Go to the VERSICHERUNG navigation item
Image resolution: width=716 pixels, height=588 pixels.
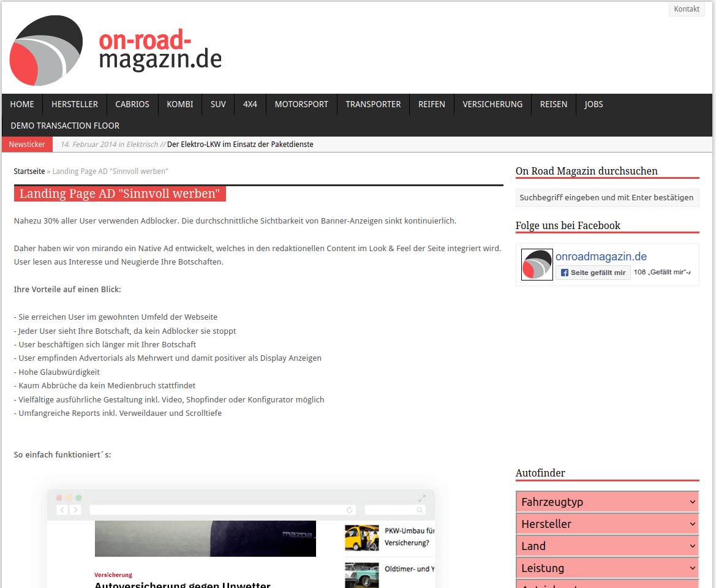pyautogui.click(x=492, y=104)
